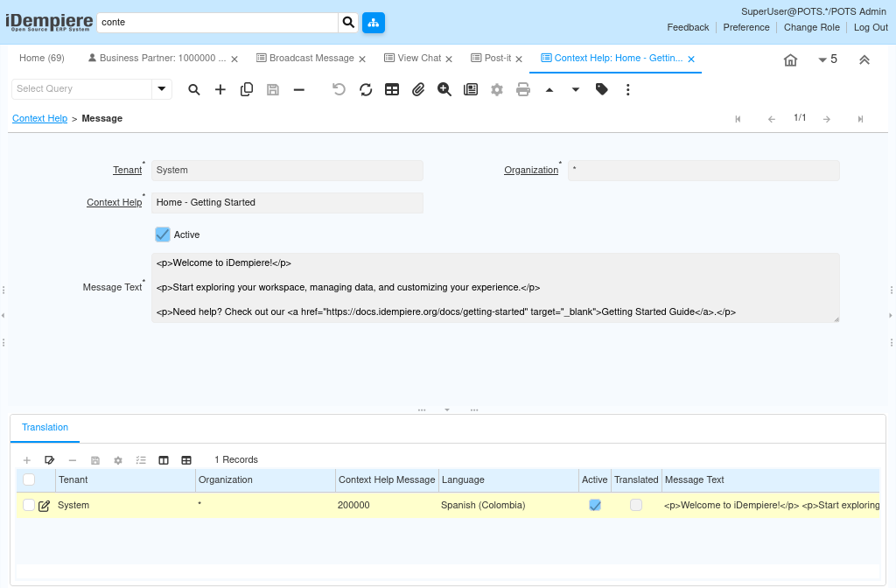Viewport: 896px width, 588px height.
Task: Click the Find Record magnifier toolbar icon
Action: click(194, 90)
